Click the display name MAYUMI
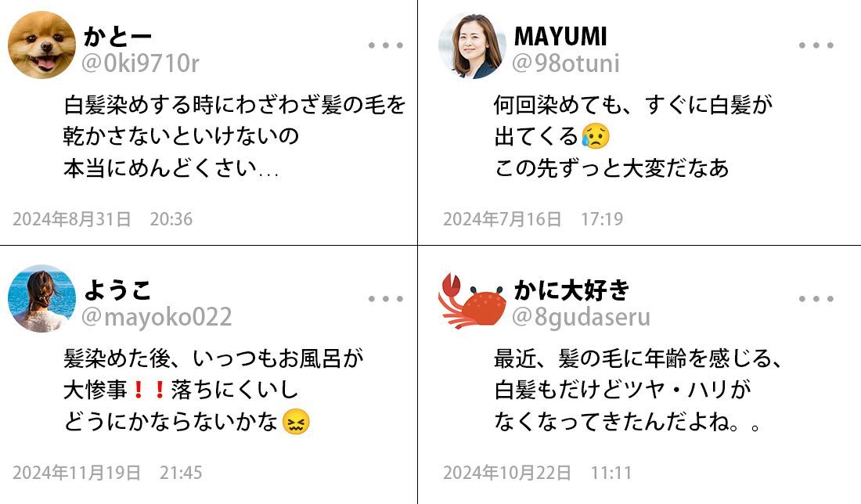Screen dimensions: 861x504 pyautogui.click(x=560, y=37)
